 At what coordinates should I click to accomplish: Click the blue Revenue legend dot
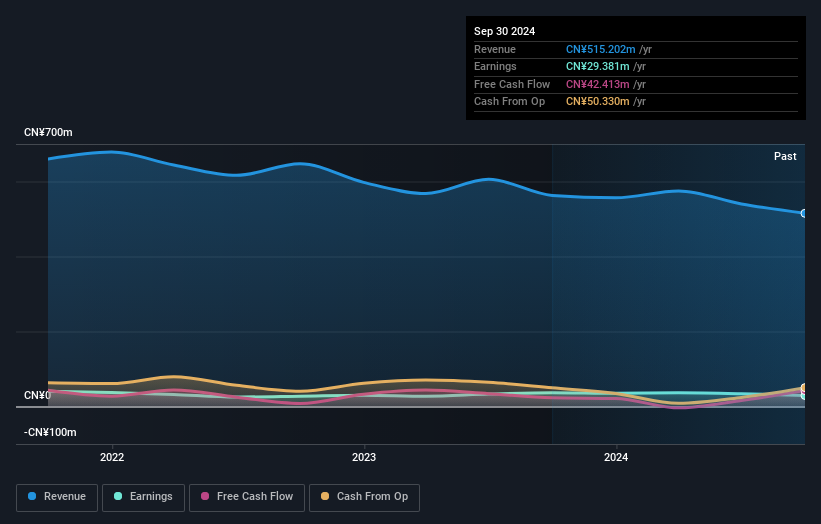click(x=32, y=496)
